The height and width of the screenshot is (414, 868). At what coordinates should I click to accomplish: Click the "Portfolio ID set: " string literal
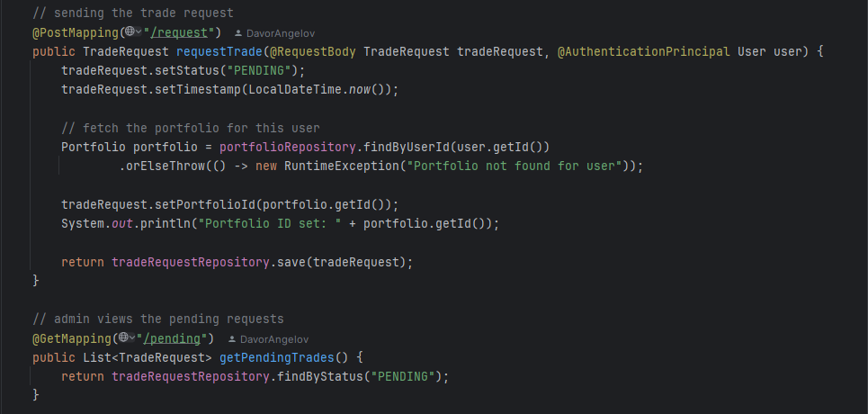click(270, 223)
